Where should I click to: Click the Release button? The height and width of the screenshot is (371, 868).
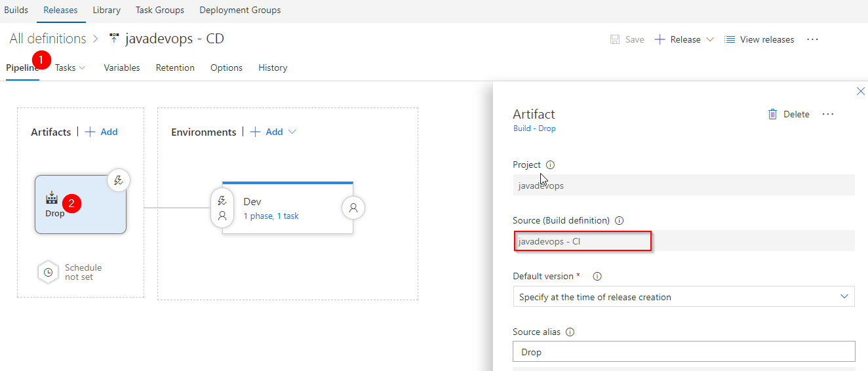685,39
